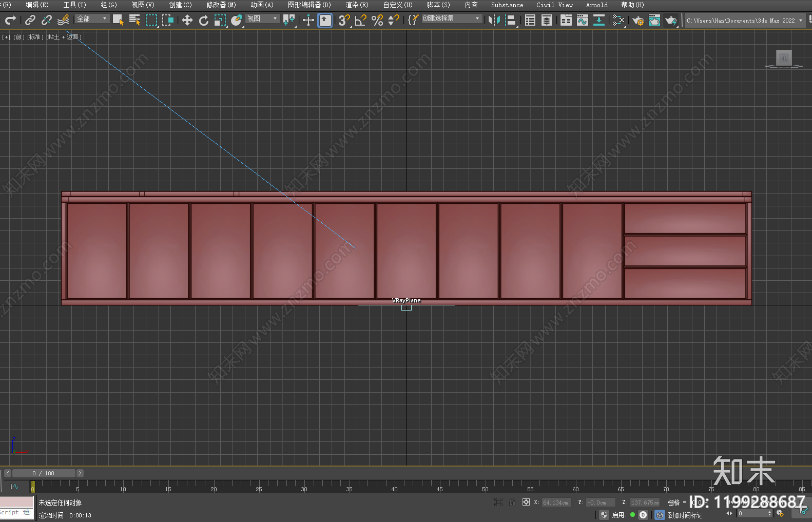Open the mini curve editor icon

tap(14, 486)
